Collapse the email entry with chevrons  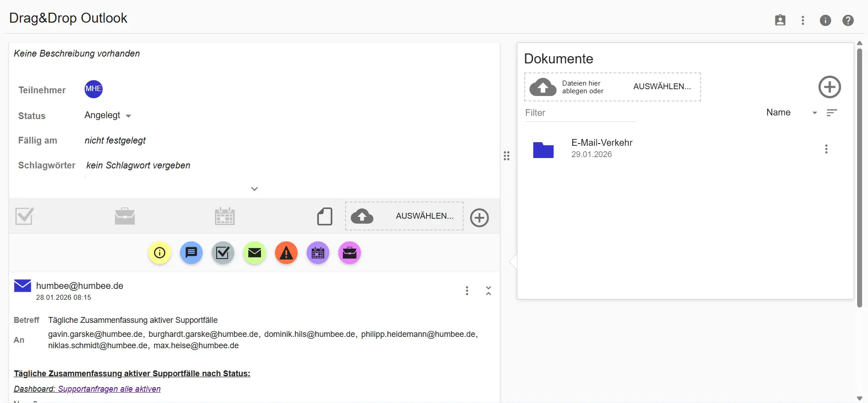click(x=489, y=291)
